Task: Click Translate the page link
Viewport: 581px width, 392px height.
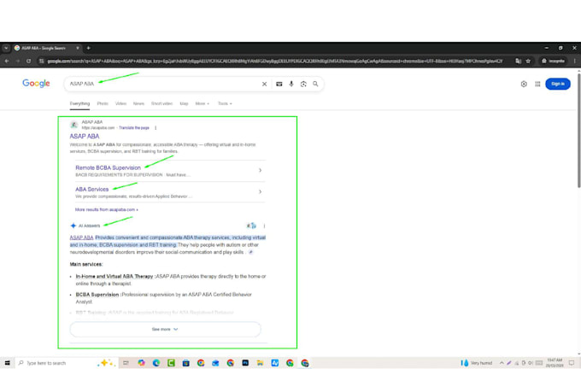Action: pyautogui.click(x=134, y=128)
